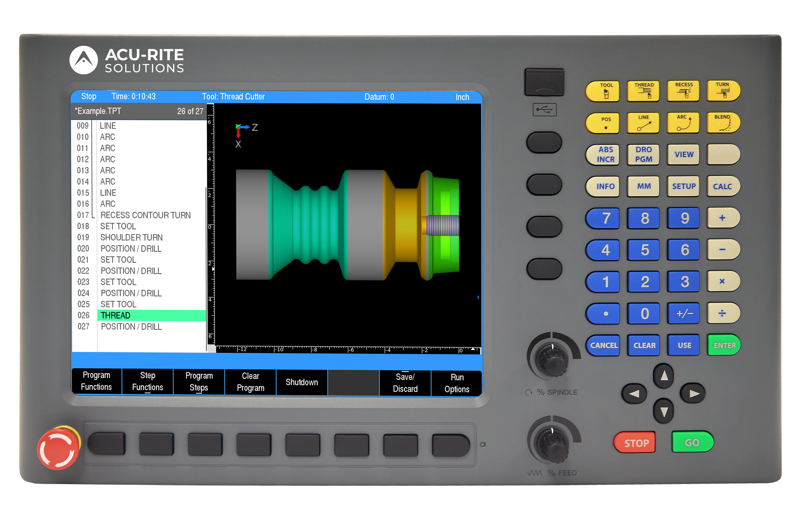
Task: Open Program Functions softkey menu
Action: point(96,381)
